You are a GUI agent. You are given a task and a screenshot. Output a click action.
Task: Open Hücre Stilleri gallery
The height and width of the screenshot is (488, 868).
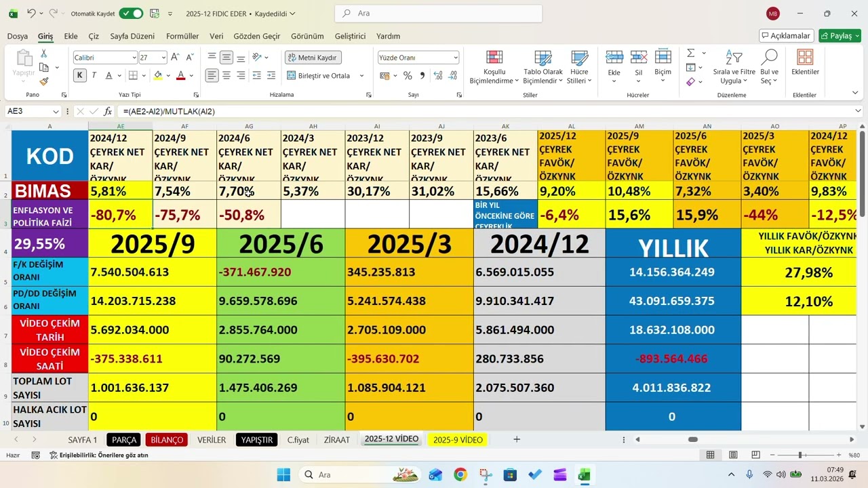point(579,67)
